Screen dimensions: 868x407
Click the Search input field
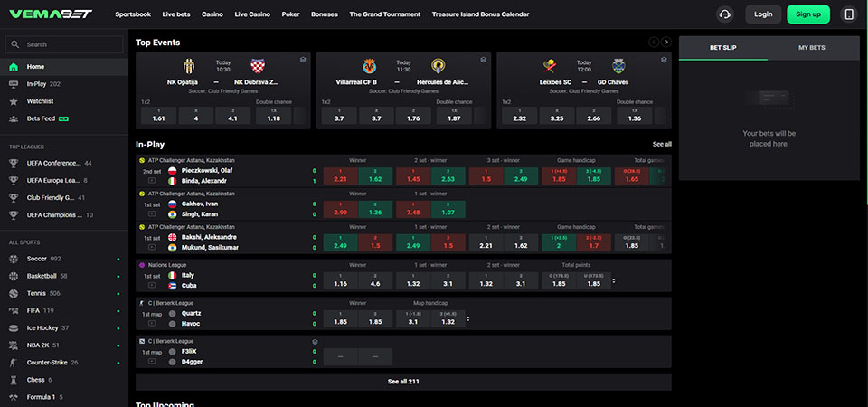tap(64, 44)
